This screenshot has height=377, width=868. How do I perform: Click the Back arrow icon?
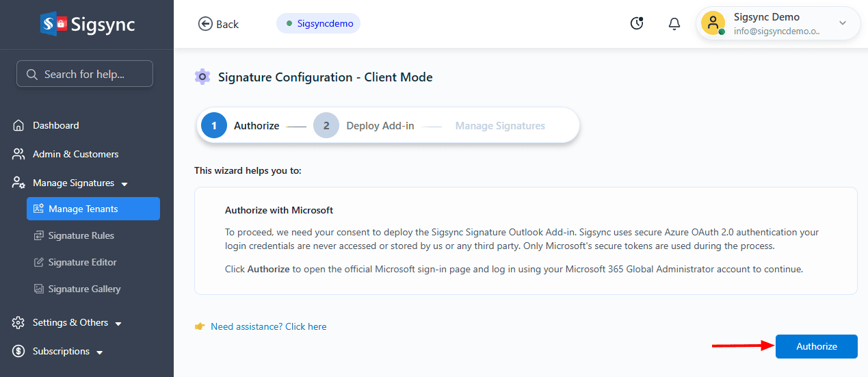point(205,24)
